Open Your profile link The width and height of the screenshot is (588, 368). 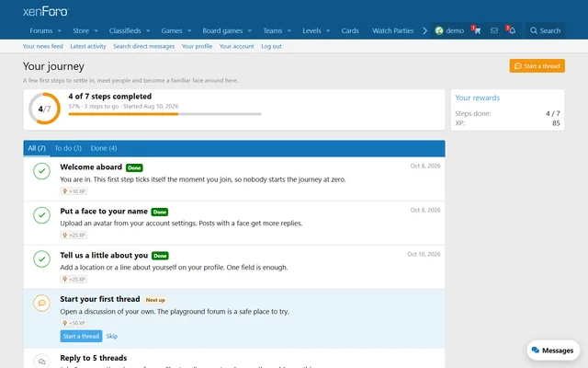[197, 46]
